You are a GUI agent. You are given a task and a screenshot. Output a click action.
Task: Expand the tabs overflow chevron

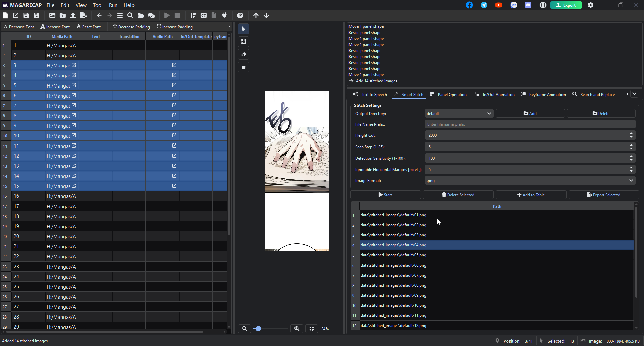point(634,94)
